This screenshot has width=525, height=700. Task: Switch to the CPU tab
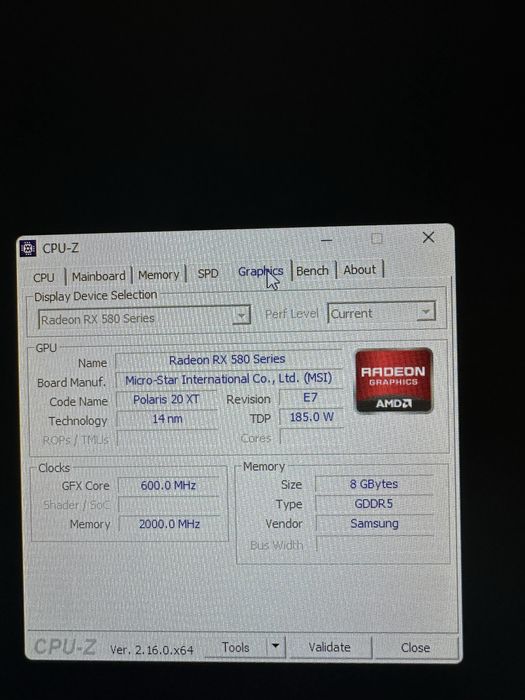click(44, 277)
